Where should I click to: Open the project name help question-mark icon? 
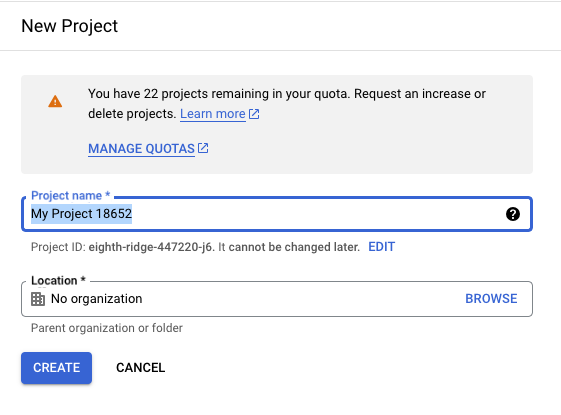513,214
